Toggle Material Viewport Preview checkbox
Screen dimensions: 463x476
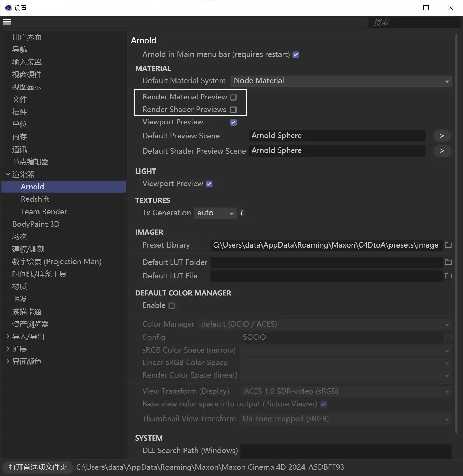tap(233, 122)
